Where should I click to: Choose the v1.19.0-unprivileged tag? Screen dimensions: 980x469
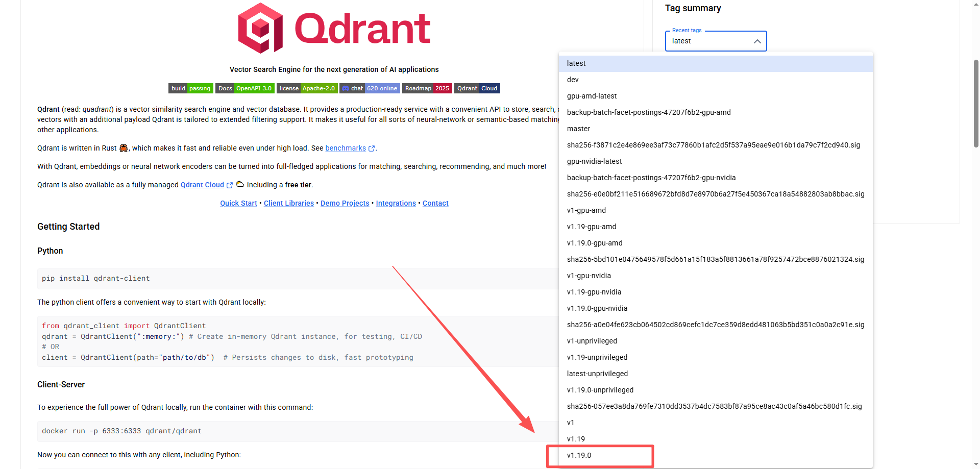click(x=716, y=390)
